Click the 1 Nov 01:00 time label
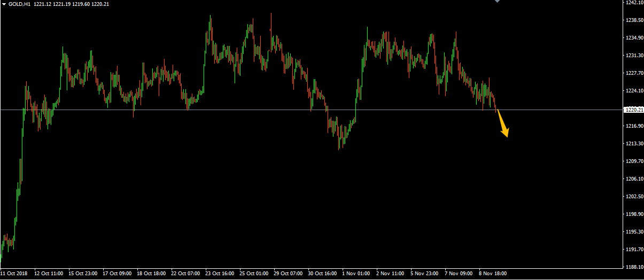 pyautogui.click(x=356, y=274)
